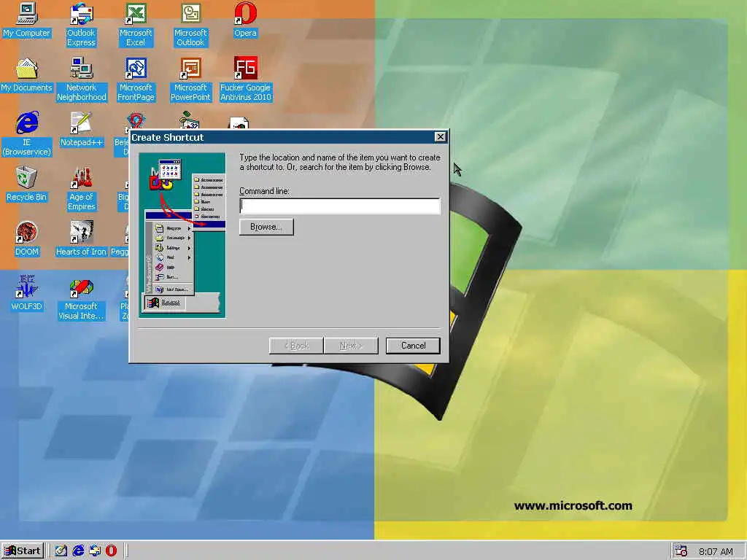Select the Microsoft Excel desktop shortcut
The height and width of the screenshot is (560, 747).
(136, 25)
